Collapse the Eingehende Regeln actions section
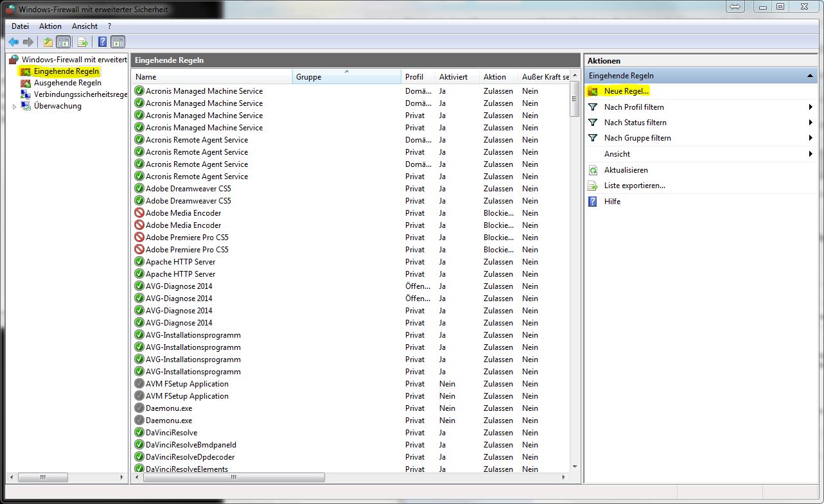This screenshot has height=504, width=824. click(811, 76)
